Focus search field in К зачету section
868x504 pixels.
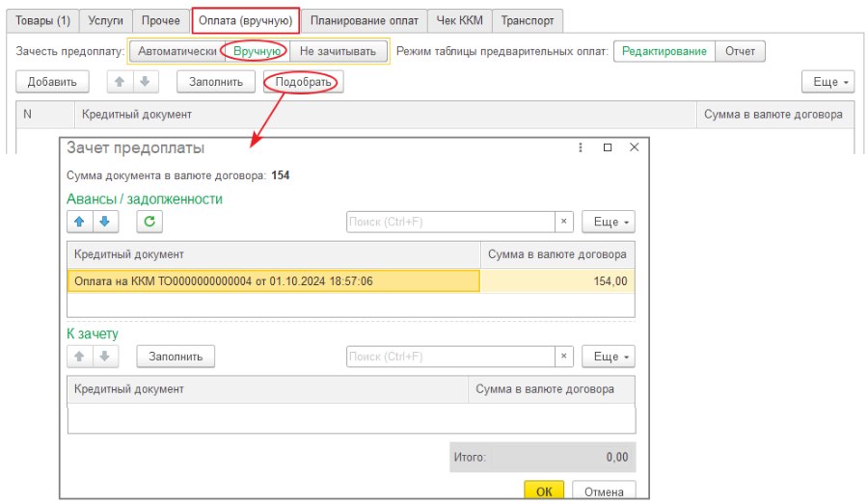[x=450, y=357]
